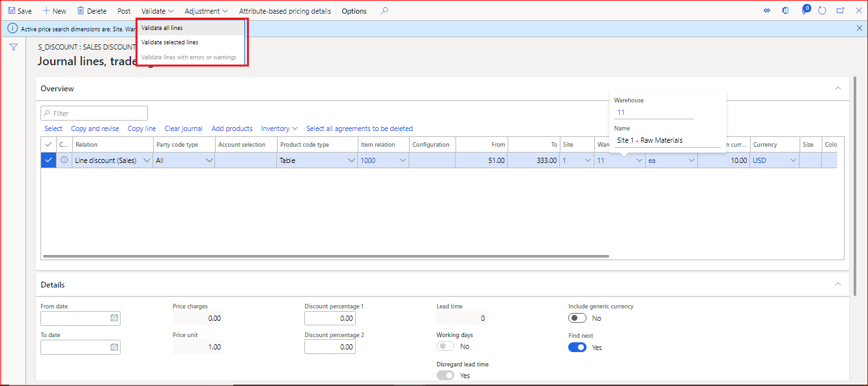Click Select all agreements to be deleted
This screenshot has width=868, height=386.
(x=360, y=128)
